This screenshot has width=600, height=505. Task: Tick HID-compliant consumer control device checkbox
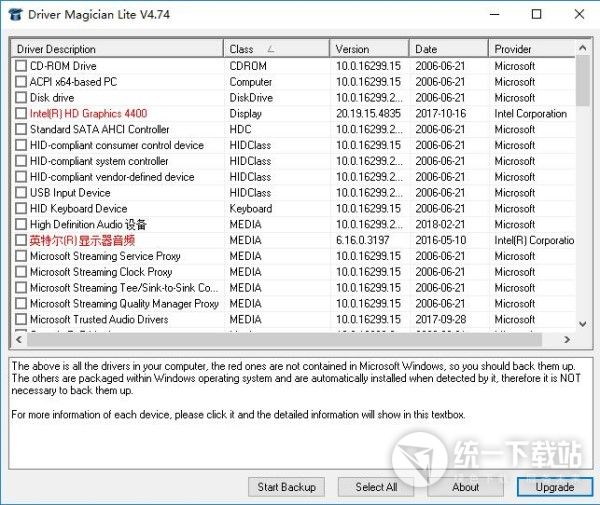21,145
